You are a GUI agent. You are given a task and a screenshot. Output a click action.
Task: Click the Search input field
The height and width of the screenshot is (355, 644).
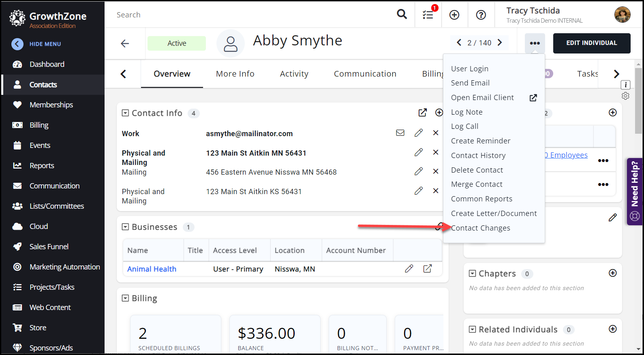(x=251, y=15)
